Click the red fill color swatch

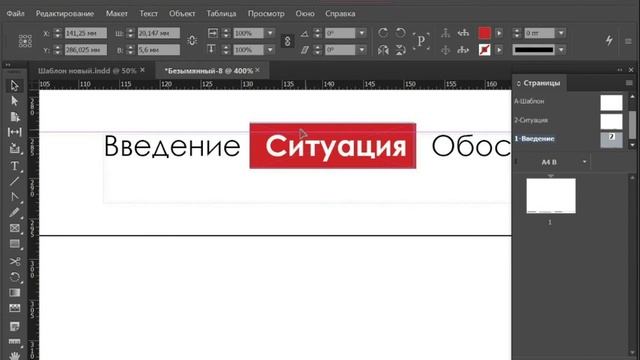[x=484, y=33]
